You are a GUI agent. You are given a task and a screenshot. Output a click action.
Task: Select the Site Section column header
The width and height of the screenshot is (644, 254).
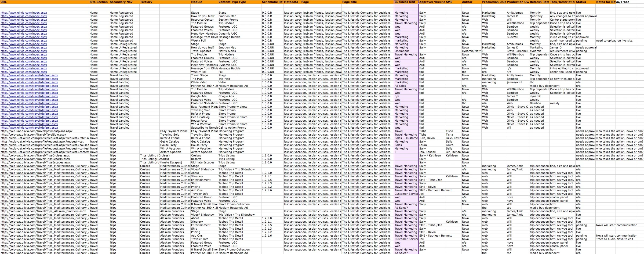click(x=99, y=2)
